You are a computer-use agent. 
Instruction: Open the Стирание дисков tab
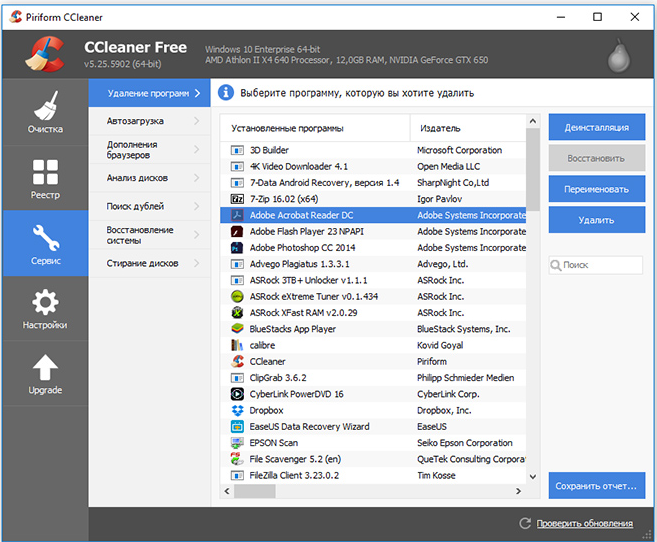[x=149, y=263]
